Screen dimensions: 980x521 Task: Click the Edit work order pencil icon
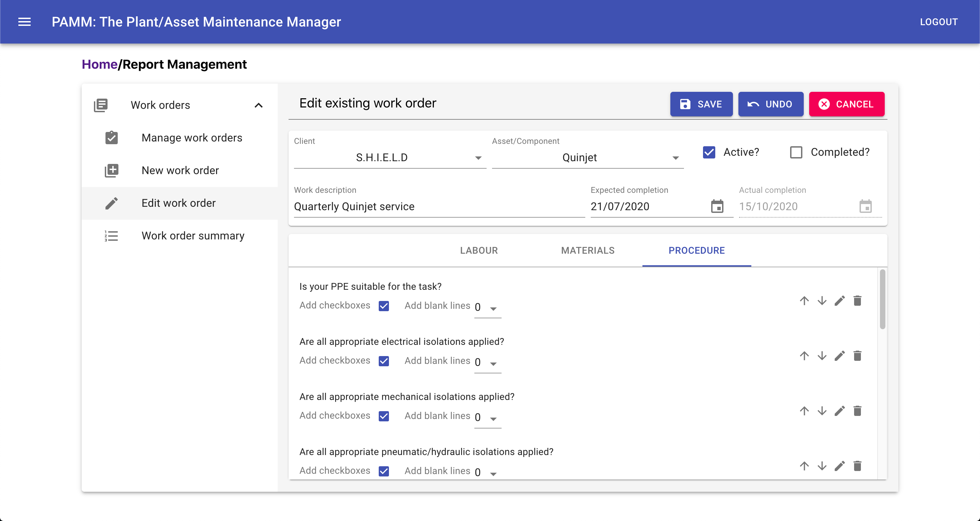(112, 203)
